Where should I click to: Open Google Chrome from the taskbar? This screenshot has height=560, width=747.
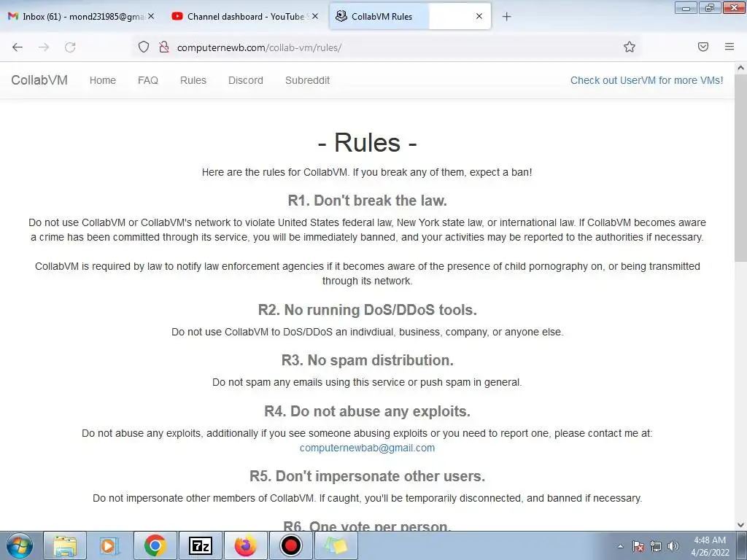155,545
